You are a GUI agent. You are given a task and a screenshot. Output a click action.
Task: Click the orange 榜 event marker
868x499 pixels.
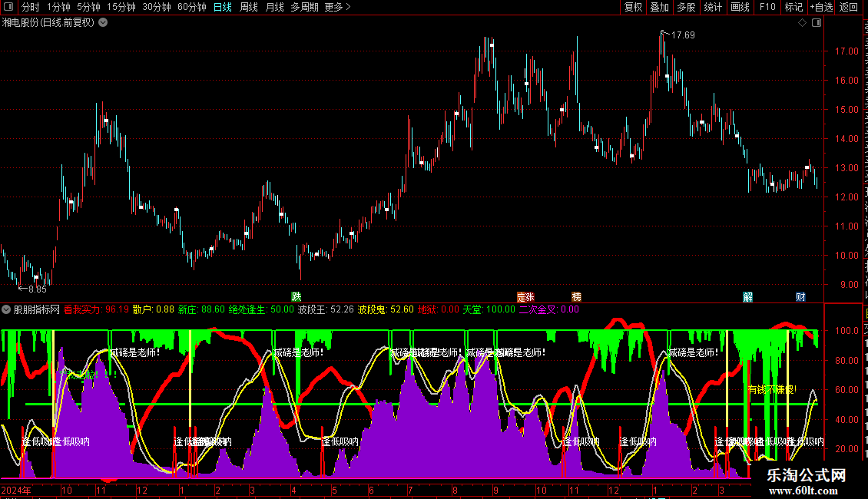(576, 297)
